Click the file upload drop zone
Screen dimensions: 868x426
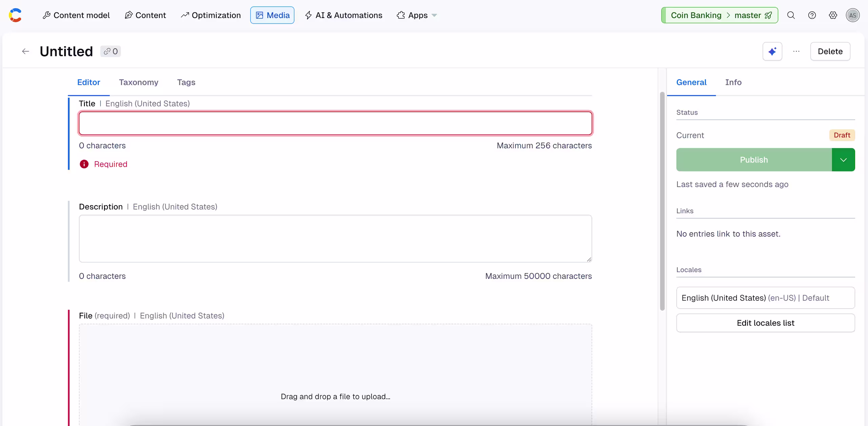(x=336, y=375)
